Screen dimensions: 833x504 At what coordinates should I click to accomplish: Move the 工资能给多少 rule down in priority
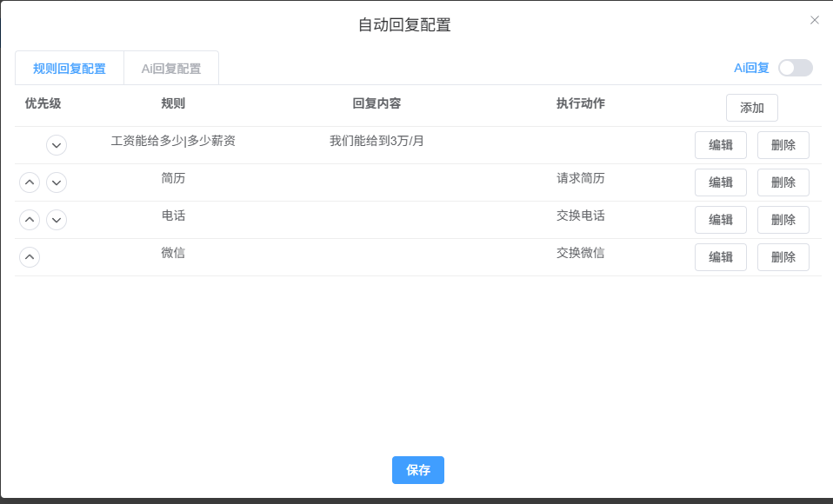coord(57,145)
